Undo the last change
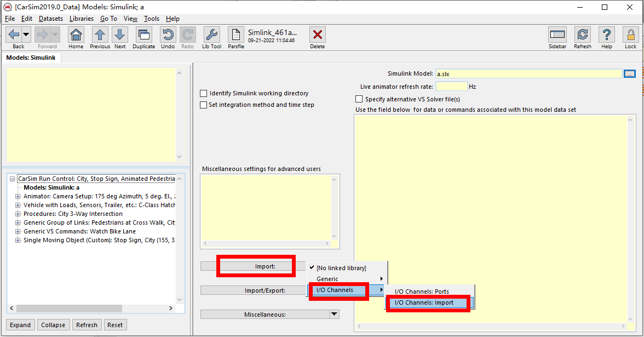The height and width of the screenshot is (337, 644). [168, 35]
